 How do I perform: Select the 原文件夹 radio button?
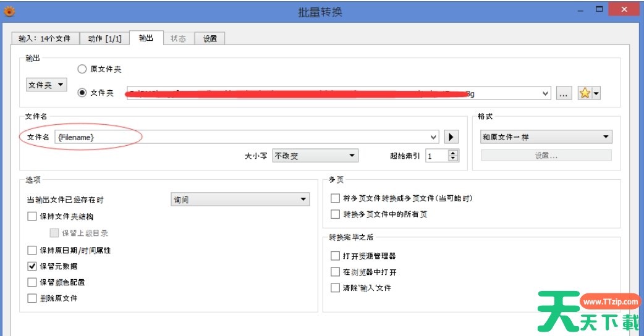coord(82,69)
